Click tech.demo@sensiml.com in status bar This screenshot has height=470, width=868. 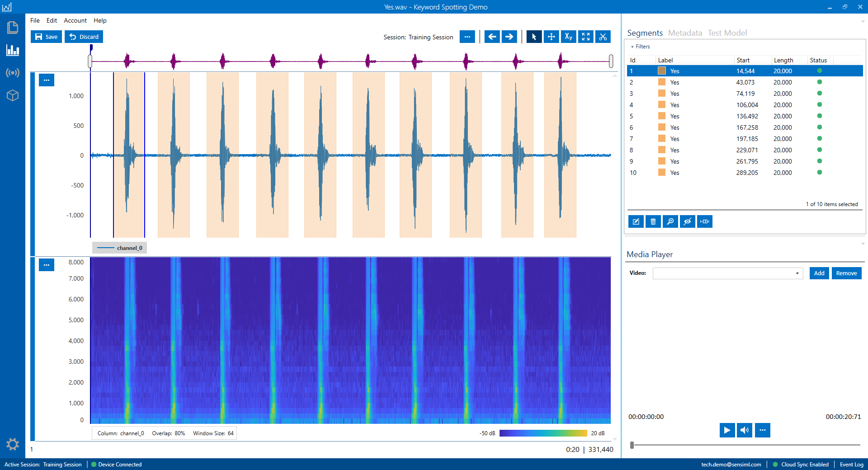tap(731, 465)
